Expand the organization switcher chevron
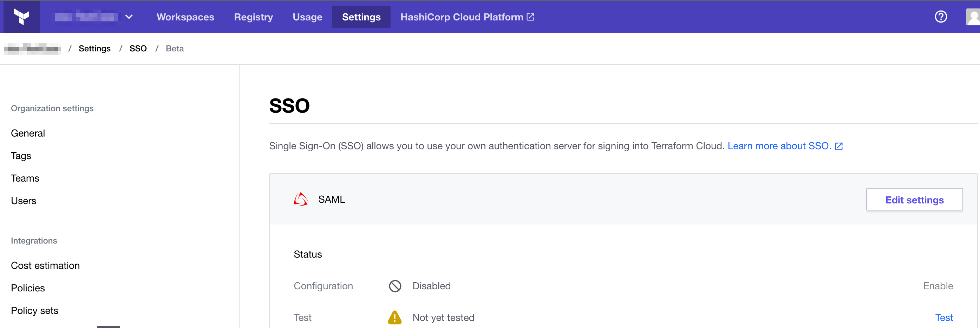 [x=129, y=17]
